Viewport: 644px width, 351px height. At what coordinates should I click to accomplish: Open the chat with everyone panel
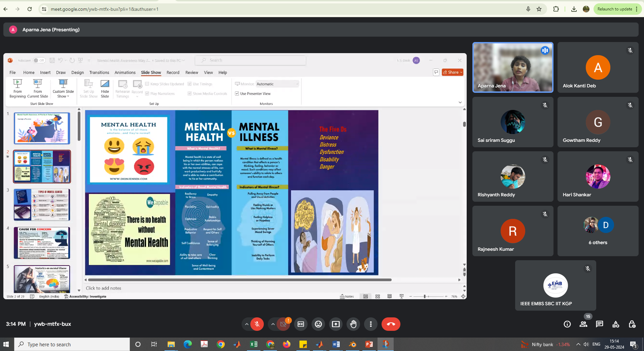pos(600,324)
